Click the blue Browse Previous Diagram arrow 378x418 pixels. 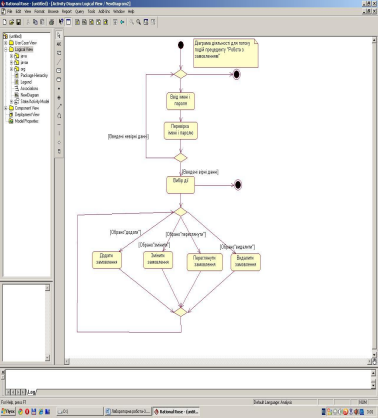122,22
